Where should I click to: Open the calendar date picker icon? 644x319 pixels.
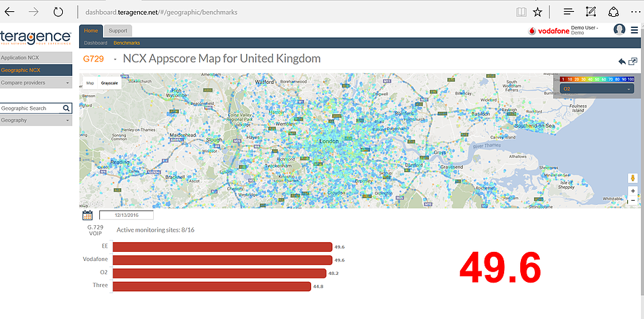tap(87, 215)
